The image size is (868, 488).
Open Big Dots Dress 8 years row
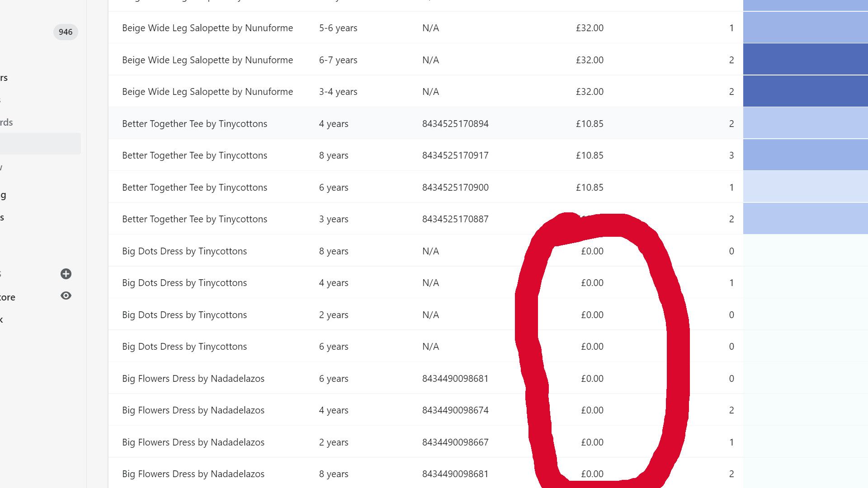tap(425, 251)
